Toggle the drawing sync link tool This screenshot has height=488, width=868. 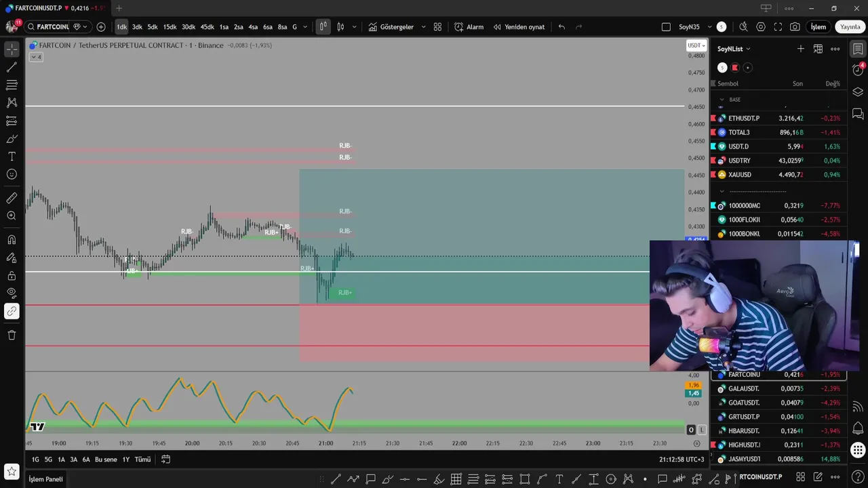click(12, 311)
